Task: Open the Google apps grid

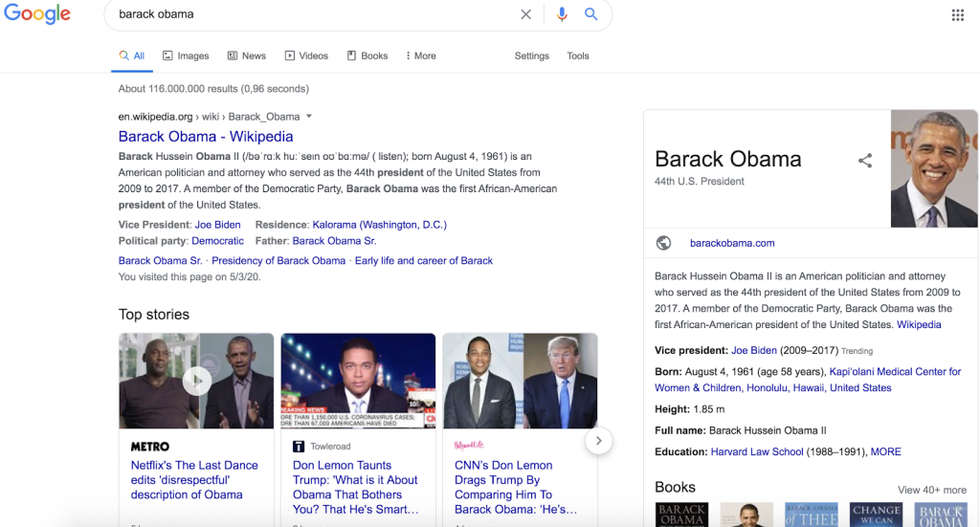Action: [957, 15]
